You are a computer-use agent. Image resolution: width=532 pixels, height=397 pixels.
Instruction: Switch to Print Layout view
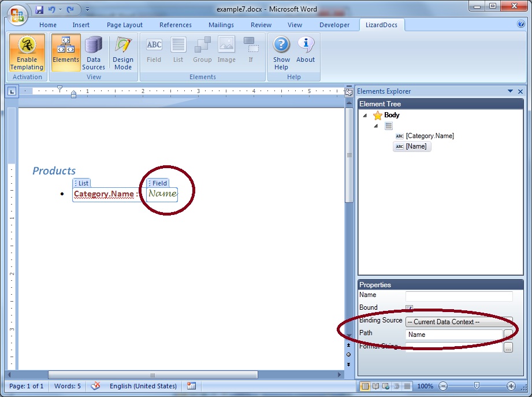tap(365, 386)
